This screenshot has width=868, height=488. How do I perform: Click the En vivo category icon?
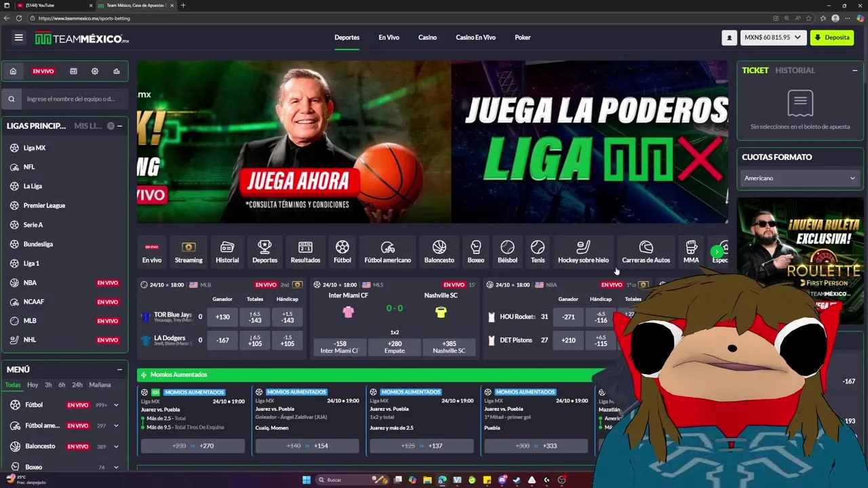(x=152, y=251)
